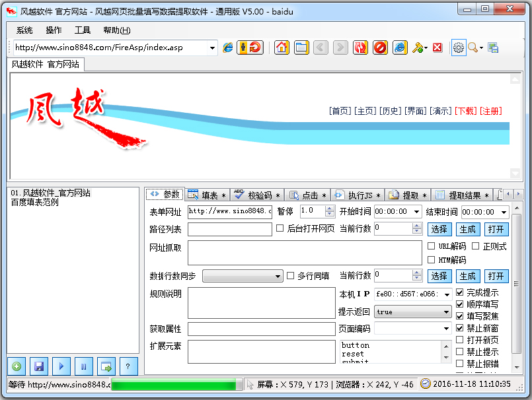The image size is (532, 400).
Task: Pause execution with the pause icon
Action: click(84, 366)
